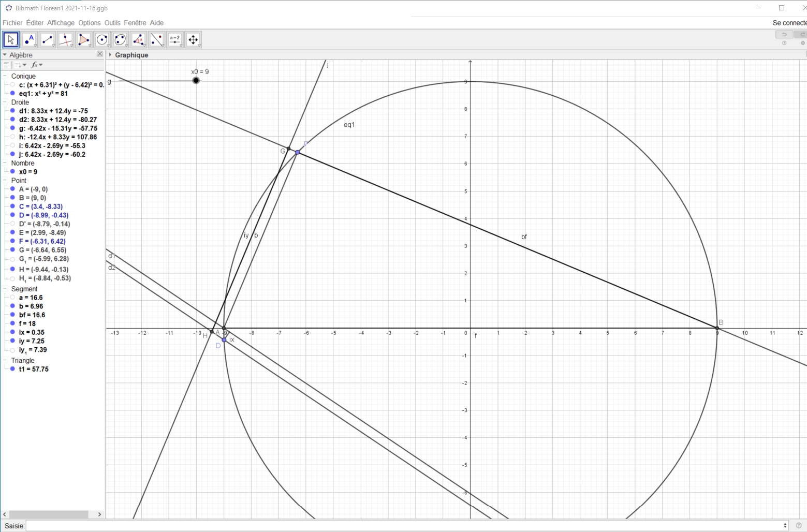807x532 pixels.
Task: Open the fx display options dropdown
Action: [37, 65]
